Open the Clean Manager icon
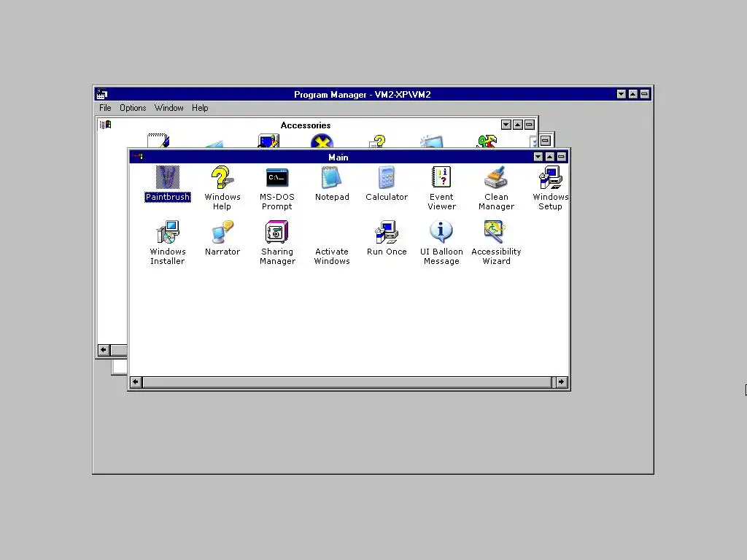Viewport: 747px width, 560px height. pos(496,177)
